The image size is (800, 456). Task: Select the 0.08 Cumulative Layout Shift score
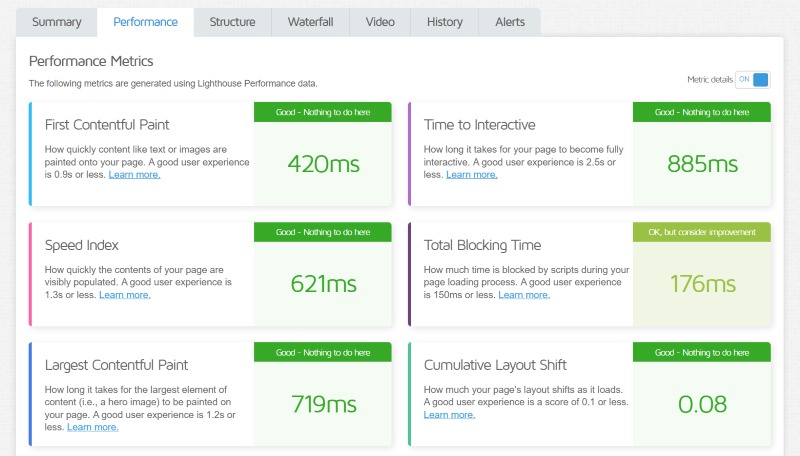pyautogui.click(x=701, y=404)
